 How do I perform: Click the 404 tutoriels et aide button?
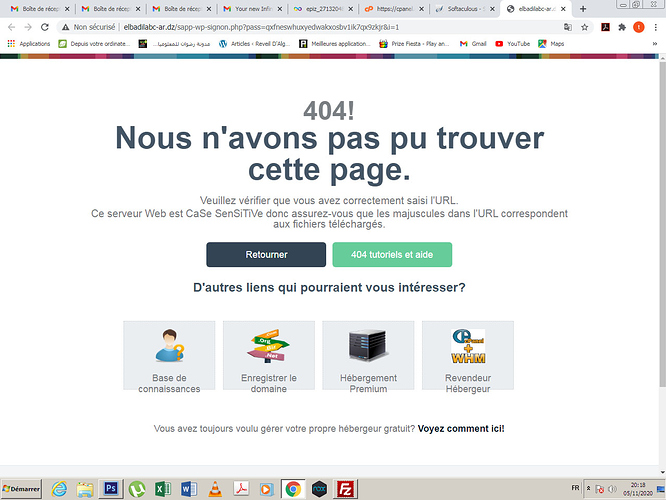click(x=392, y=254)
